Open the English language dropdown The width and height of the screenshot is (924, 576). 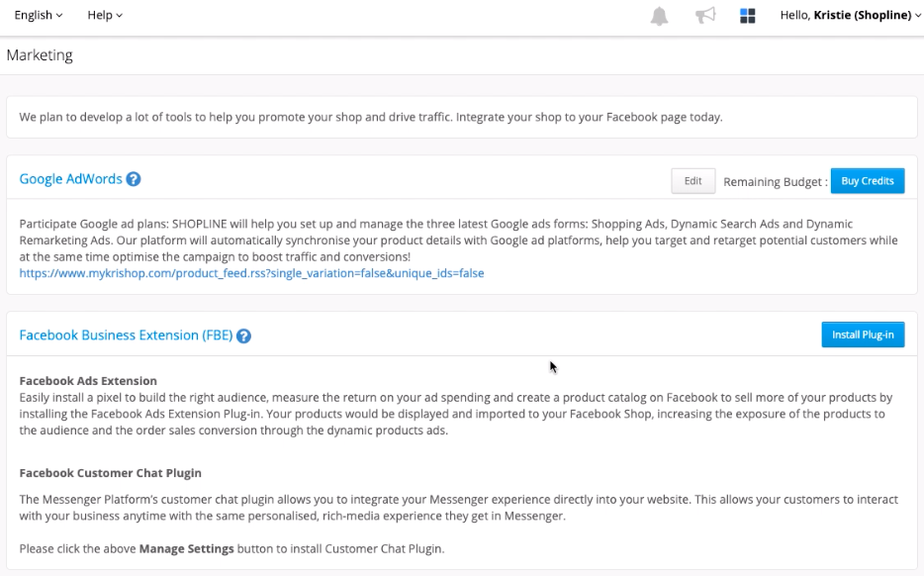[x=39, y=15]
